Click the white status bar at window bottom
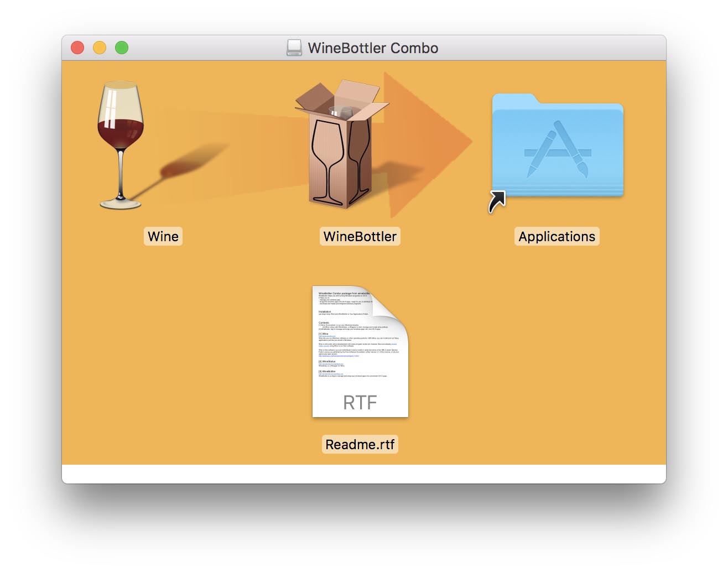 pos(364,476)
